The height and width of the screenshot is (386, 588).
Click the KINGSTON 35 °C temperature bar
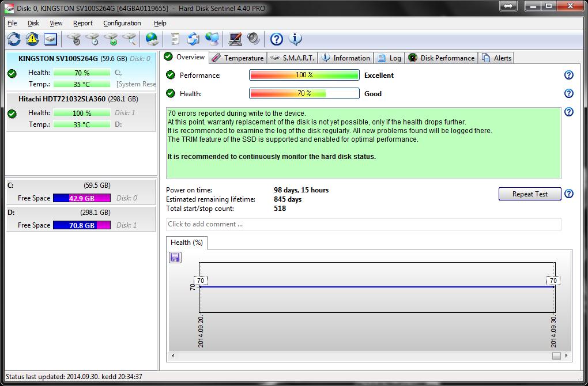(82, 84)
